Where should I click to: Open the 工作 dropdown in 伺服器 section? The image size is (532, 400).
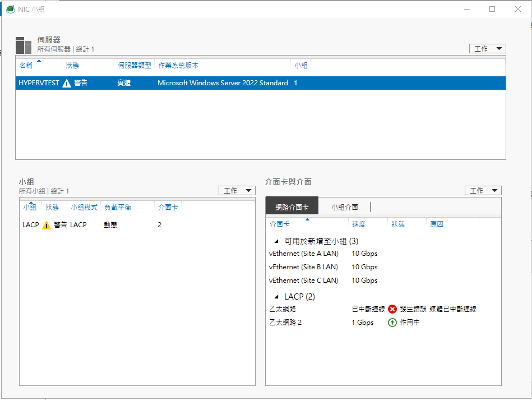click(x=488, y=49)
